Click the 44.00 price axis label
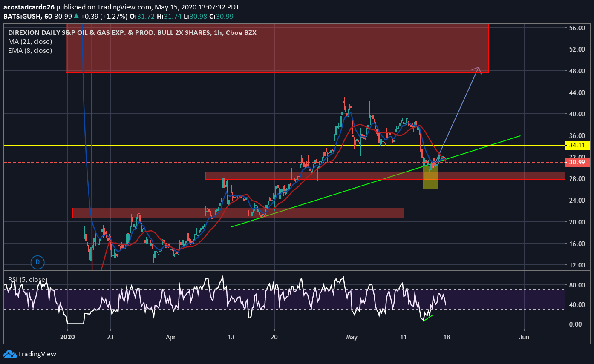This screenshot has width=594, height=364. [x=577, y=92]
